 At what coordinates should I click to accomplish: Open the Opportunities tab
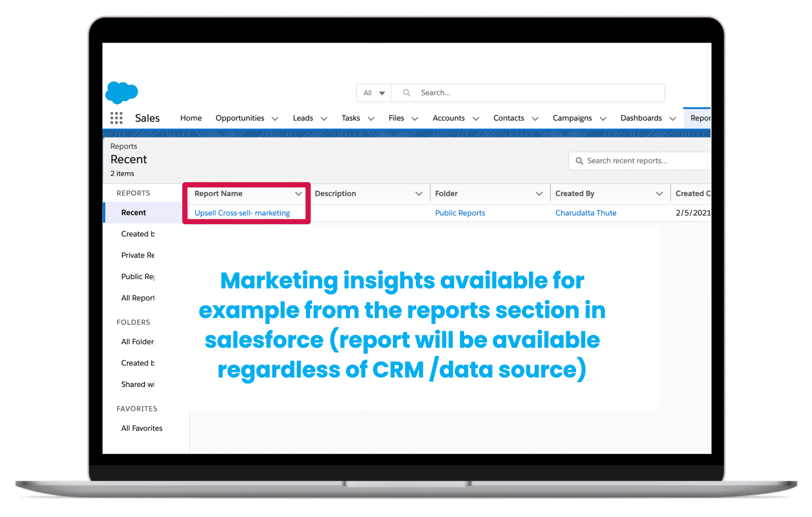(x=240, y=118)
